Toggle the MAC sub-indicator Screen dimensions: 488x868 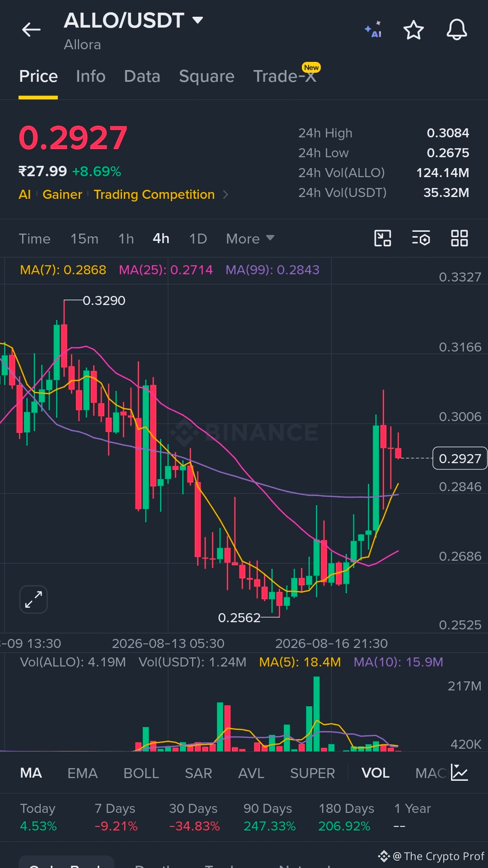[431, 773]
